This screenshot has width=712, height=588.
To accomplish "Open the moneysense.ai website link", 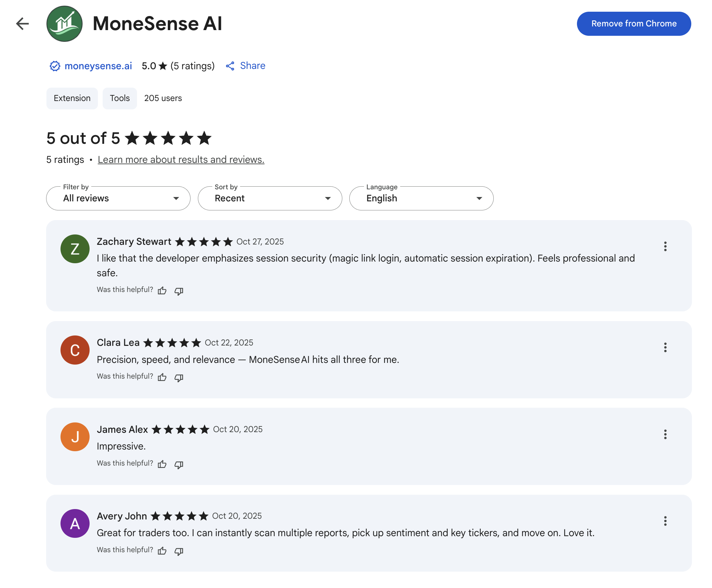I will coord(98,66).
